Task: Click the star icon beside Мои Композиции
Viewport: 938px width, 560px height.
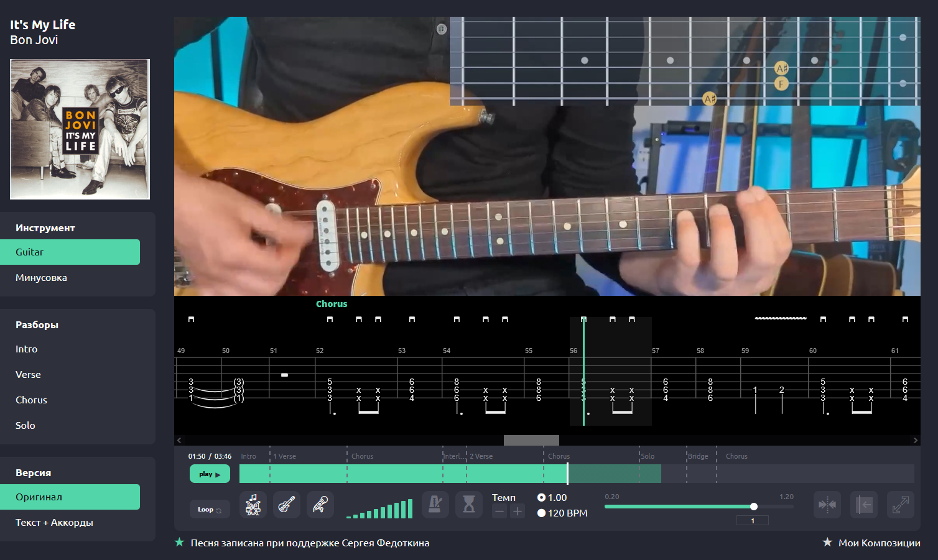Action: coord(827,543)
